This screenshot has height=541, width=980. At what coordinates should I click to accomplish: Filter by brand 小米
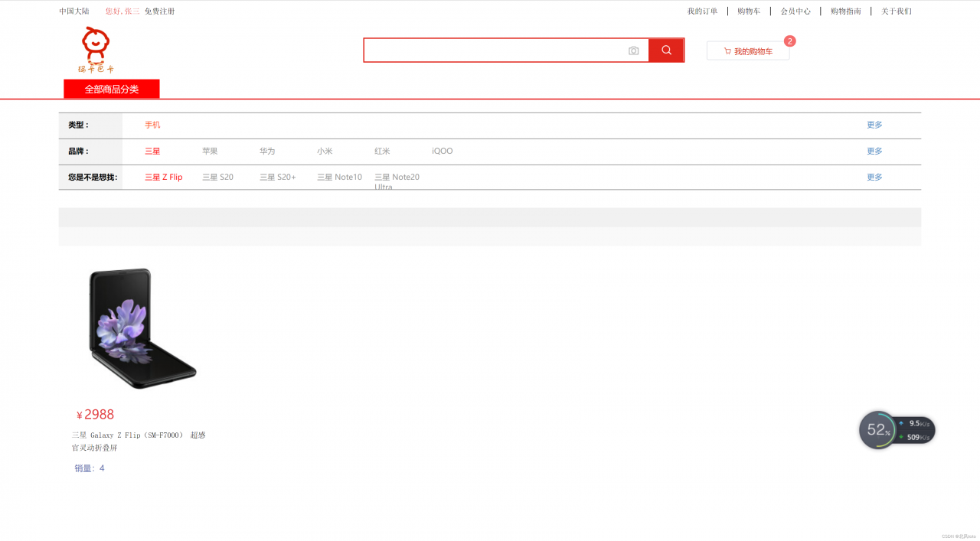[325, 151]
